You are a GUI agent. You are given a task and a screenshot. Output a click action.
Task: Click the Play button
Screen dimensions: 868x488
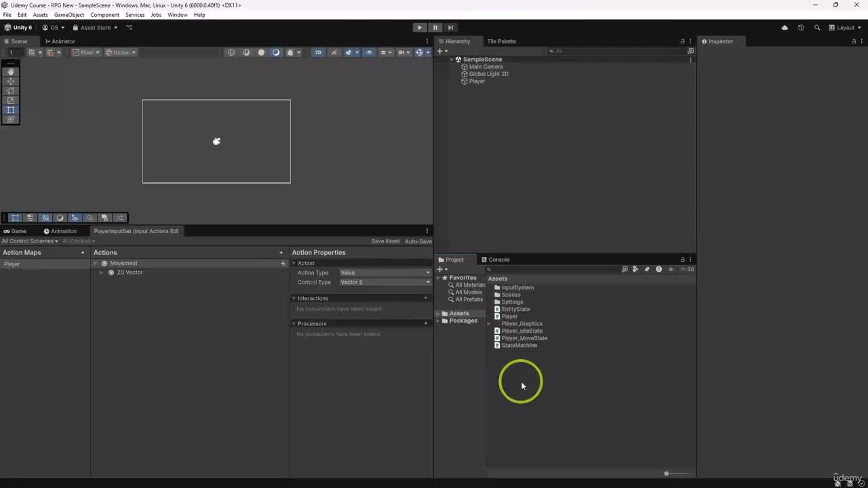click(420, 28)
